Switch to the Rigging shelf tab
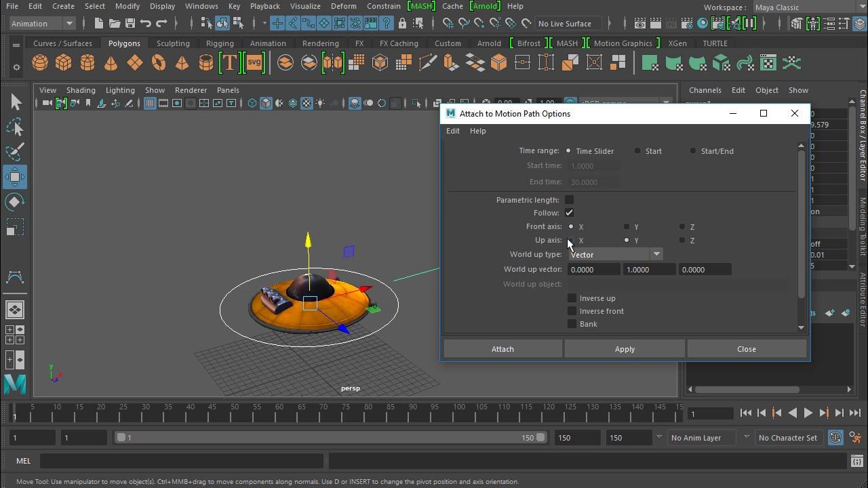The width and height of the screenshot is (868, 488). point(220,43)
